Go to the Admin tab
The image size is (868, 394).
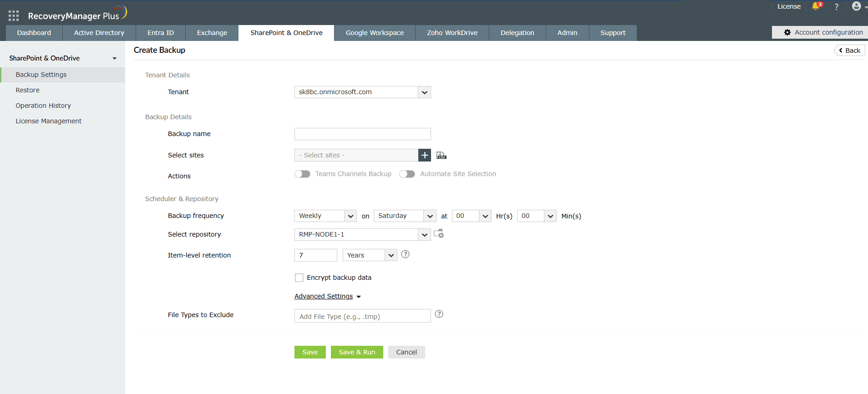[x=568, y=33]
